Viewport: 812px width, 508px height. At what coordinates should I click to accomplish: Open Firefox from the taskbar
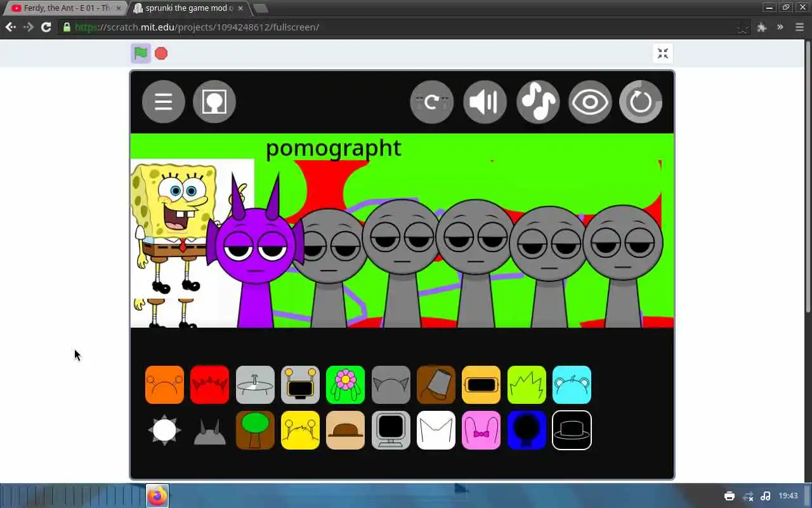157,496
